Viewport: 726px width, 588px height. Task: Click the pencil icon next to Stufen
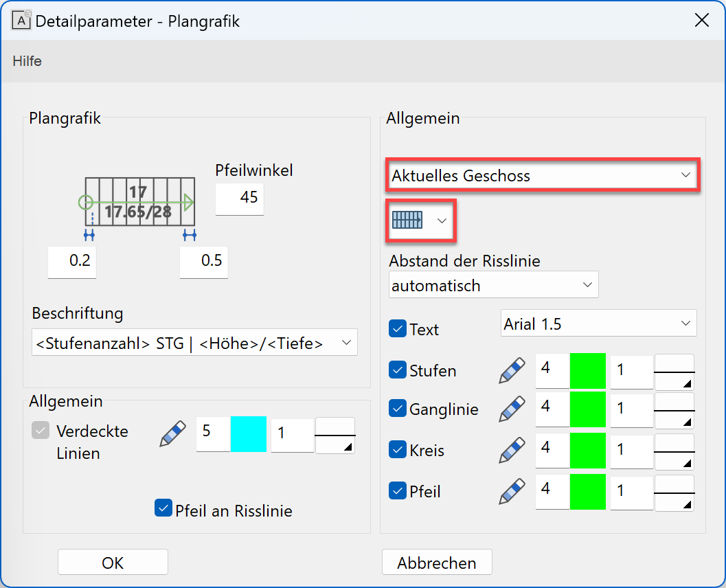coord(512,370)
